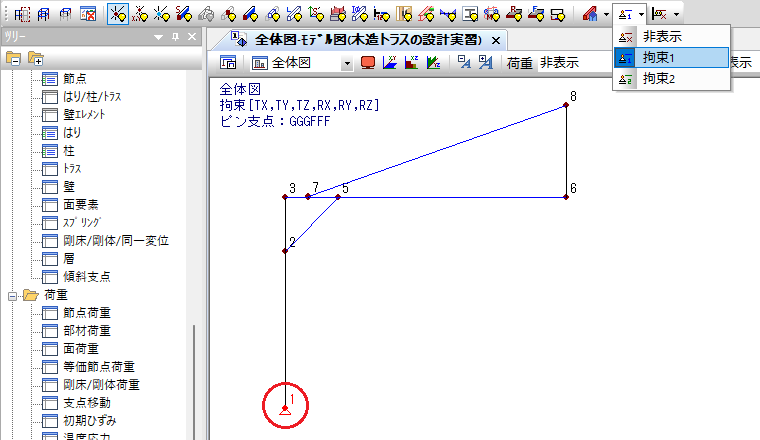Click the member I-phi property display icon

click(360, 14)
